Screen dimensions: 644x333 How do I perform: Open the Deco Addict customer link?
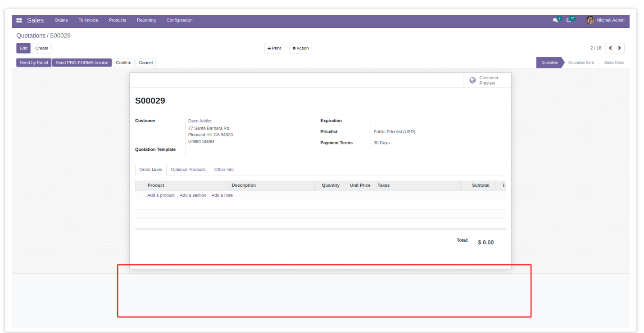point(200,121)
